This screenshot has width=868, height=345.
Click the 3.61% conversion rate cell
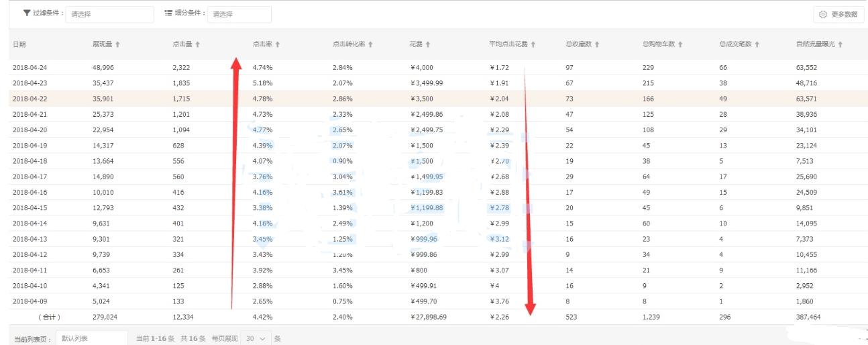pyautogui.click(x=342, y=193)
